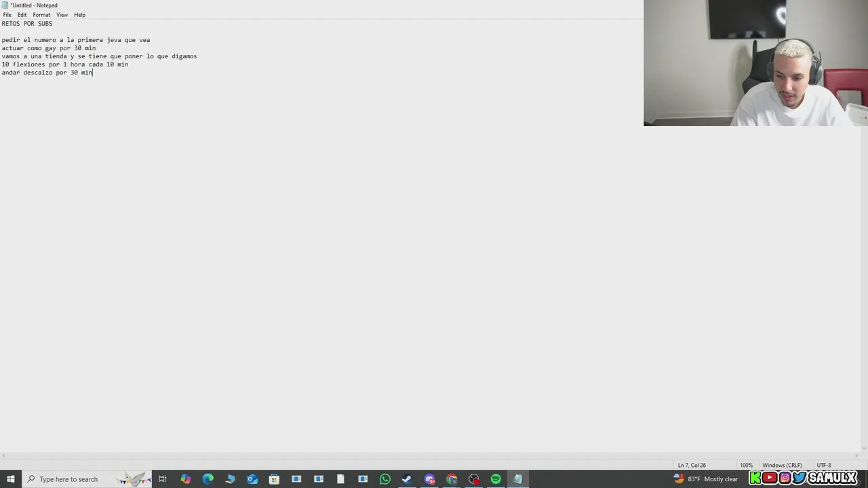The width and height of the screenshot is (868, 488).
Task: Click 'Mostly clear' weather text in taskbar
Action: tap(721, 479)
